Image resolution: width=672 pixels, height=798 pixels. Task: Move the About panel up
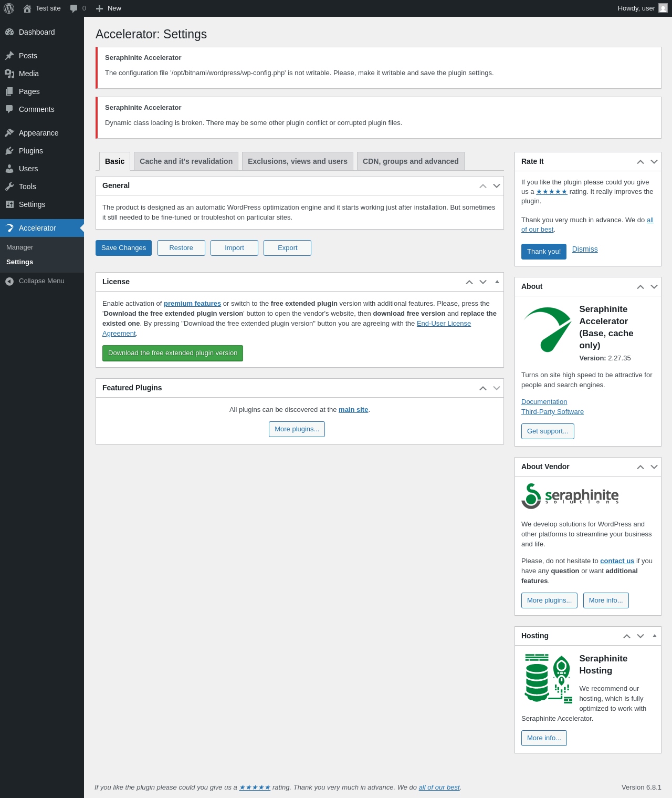pyautogui.click(x=640, y=287)
